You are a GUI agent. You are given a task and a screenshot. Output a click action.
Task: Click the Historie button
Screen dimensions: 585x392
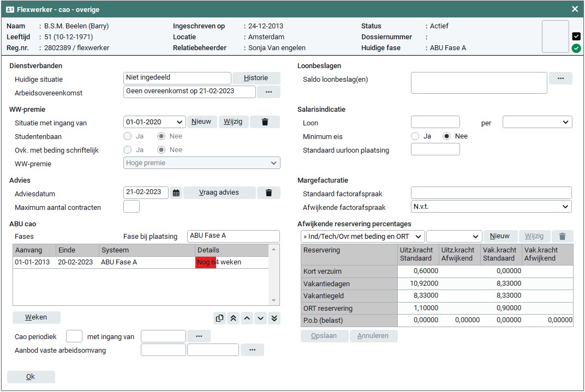coord(256,78)
